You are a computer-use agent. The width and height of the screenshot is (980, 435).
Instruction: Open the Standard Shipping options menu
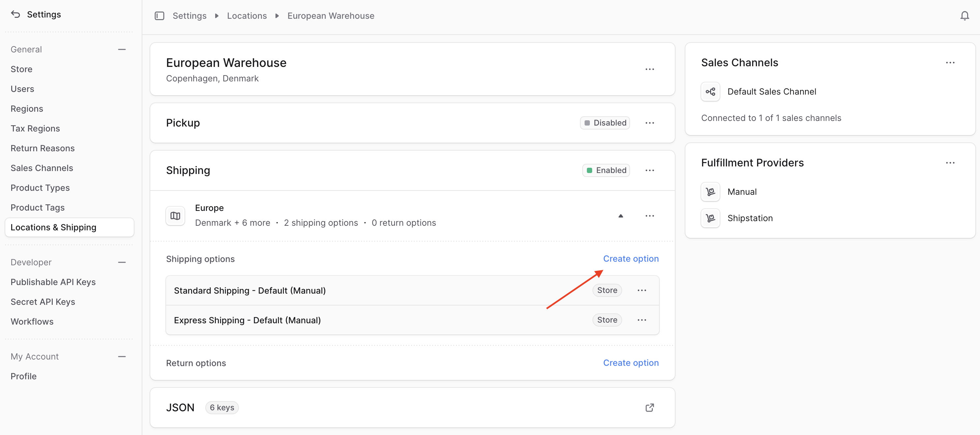click(642, 290)
